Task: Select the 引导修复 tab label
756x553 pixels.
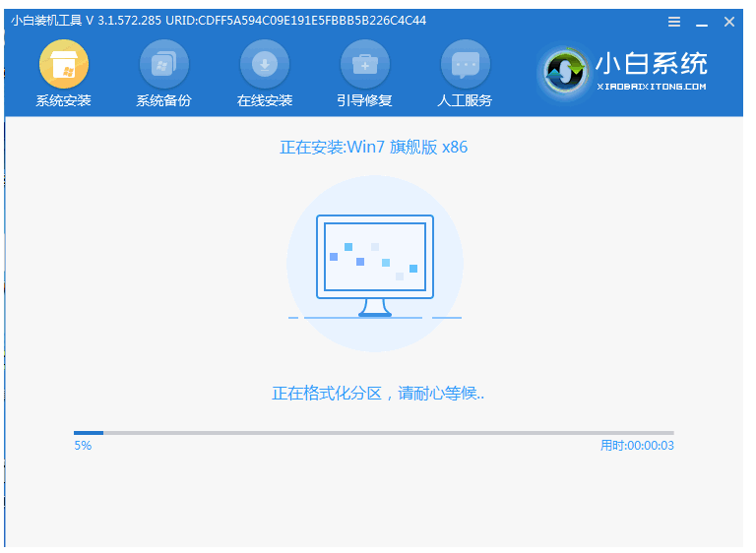Action: pyautogui.click(x=364, y=100)
